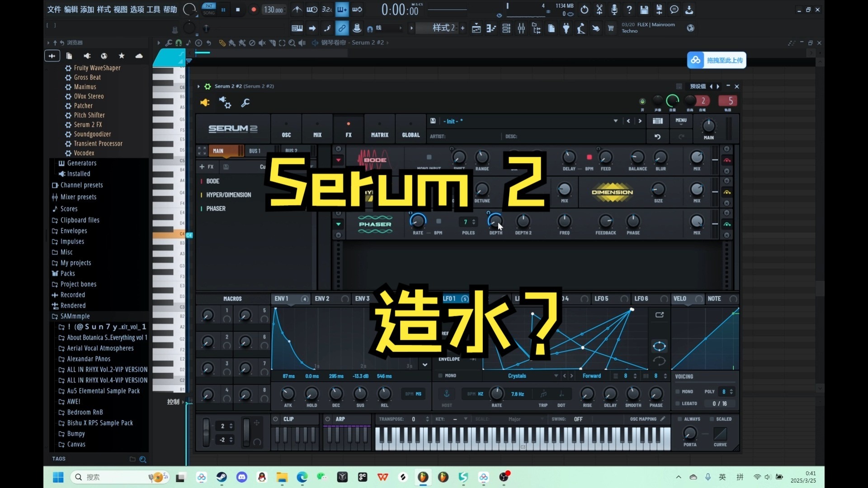
Task: Collapse the SAMmmple folder in browser
Action: (75, 316)
